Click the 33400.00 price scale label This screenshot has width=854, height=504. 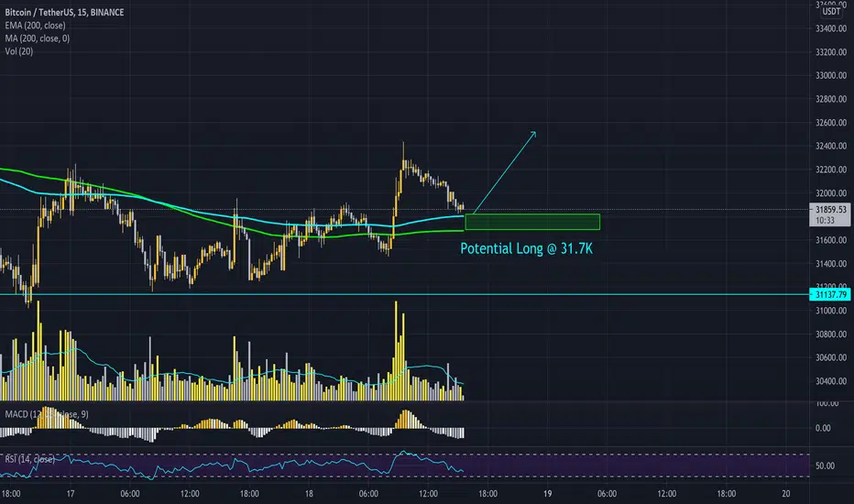pos(831,28)
